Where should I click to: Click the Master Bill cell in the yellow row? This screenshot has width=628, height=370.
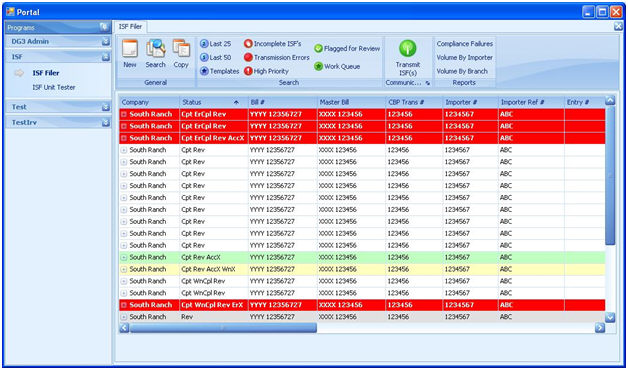[352, 269]
